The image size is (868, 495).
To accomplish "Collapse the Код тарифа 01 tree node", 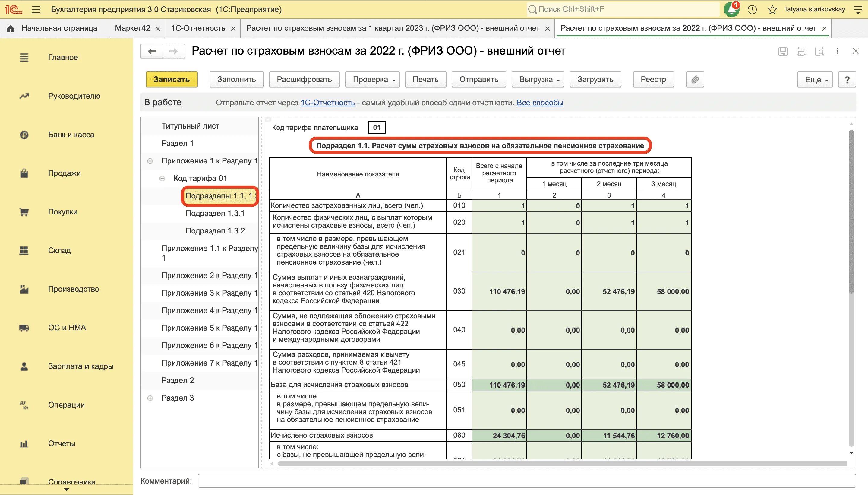I will click(163, 179).
